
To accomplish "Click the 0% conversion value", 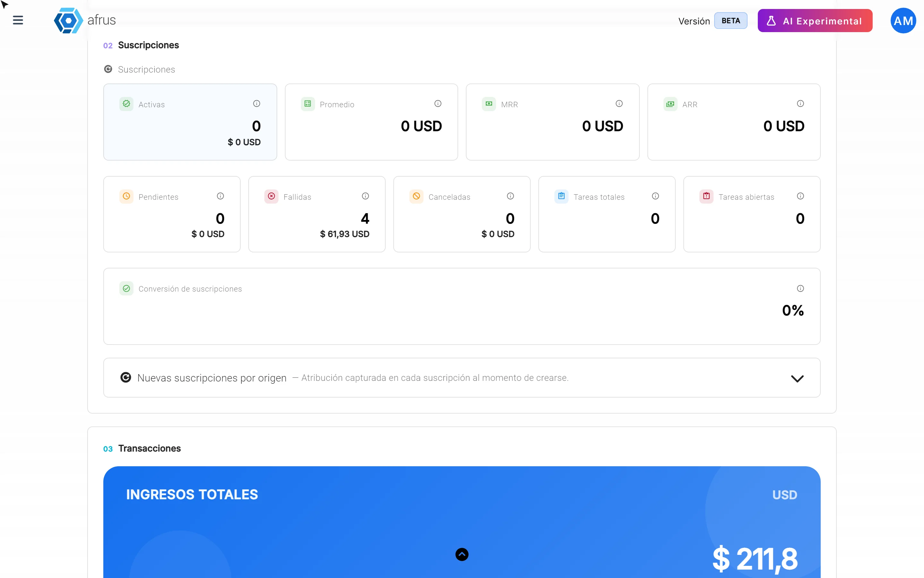I will (x=793, y=311).
